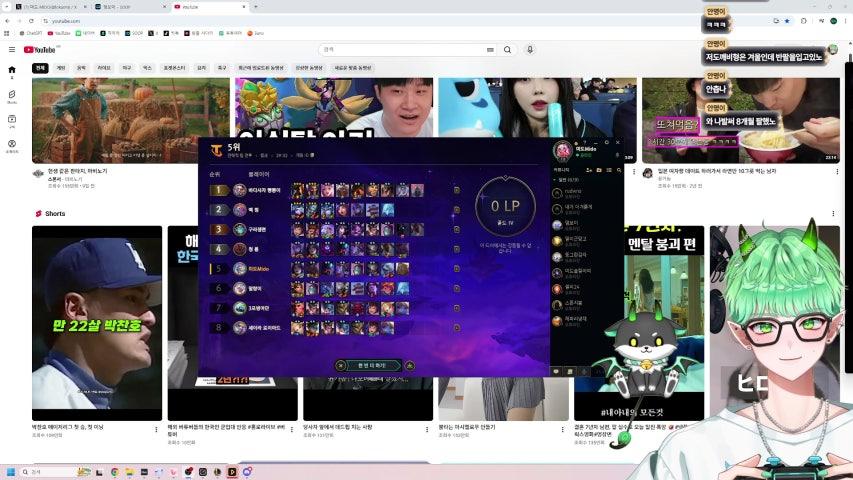Open the YouTube Home sidebar icon

point(12,71)
